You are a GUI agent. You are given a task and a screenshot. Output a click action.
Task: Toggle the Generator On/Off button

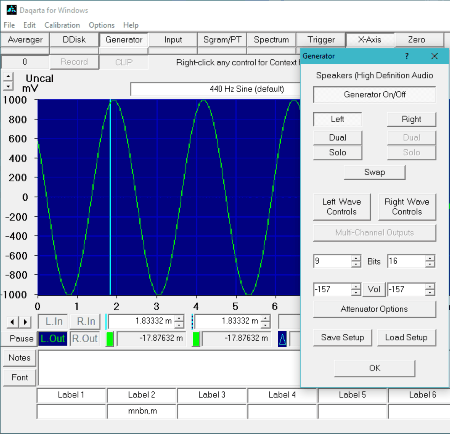click(x=374, y=95)
